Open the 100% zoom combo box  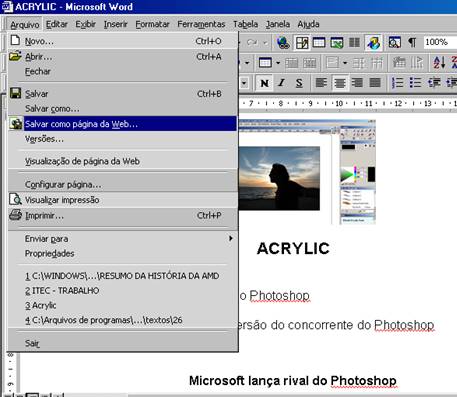tap(440, 42)
